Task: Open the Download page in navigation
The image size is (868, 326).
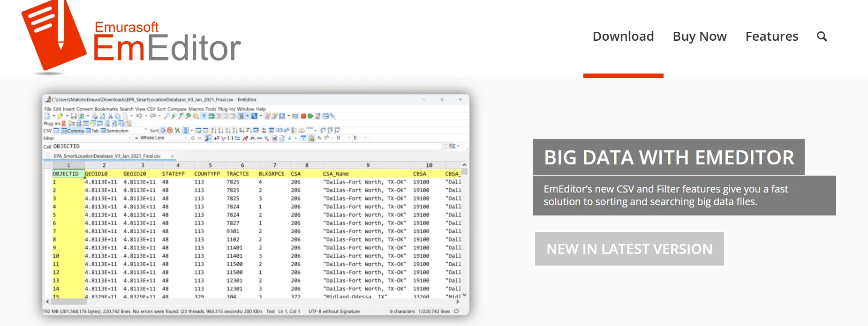Action: 623,37
